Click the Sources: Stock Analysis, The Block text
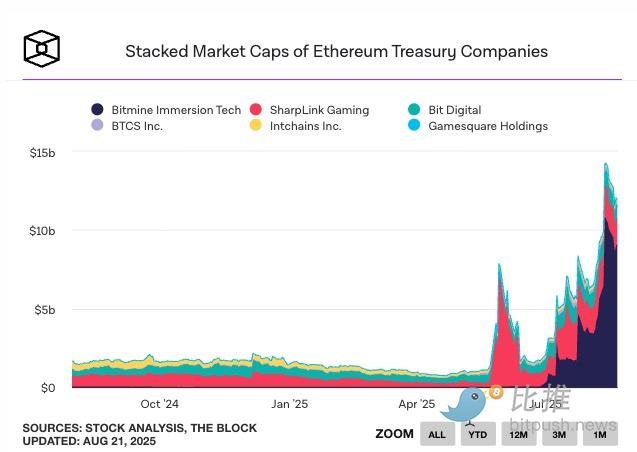This screenshot has width=637, height=452. point(139,427)
